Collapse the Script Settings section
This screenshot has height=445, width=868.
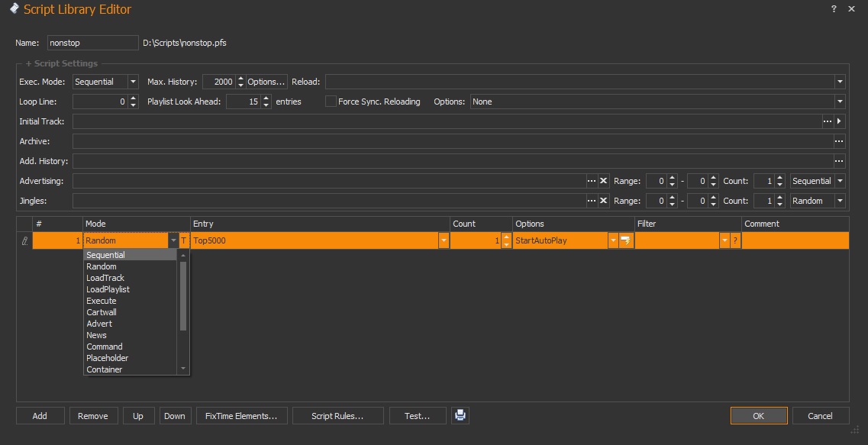[x=61, y=63]
